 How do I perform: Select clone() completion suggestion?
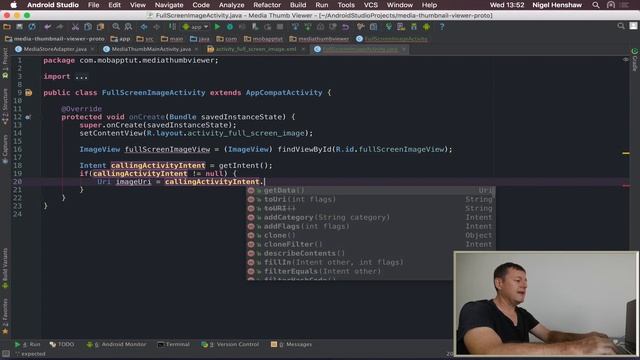pyautogui.click(x=371, y=236)
